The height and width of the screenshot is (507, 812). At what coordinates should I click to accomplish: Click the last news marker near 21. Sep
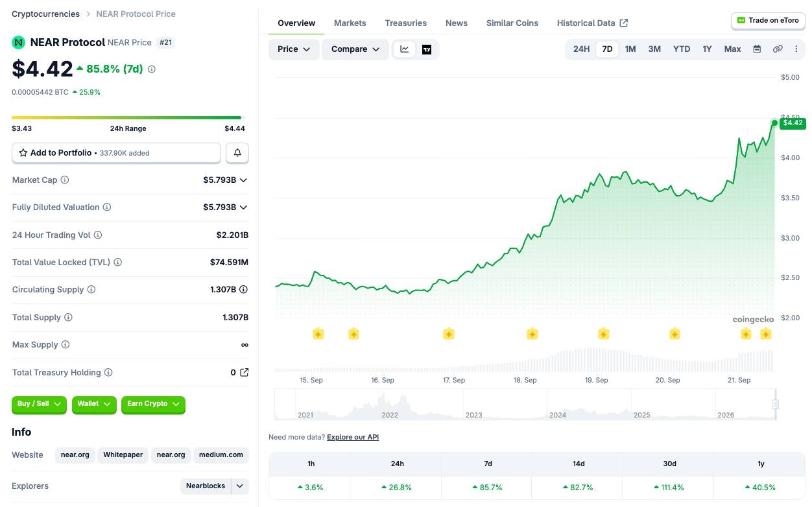(x=766, y=334)
